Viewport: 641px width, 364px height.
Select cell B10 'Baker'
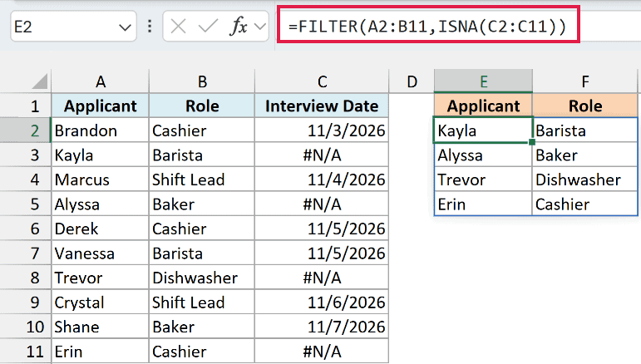pyautogui.click(x=202, y=327)
